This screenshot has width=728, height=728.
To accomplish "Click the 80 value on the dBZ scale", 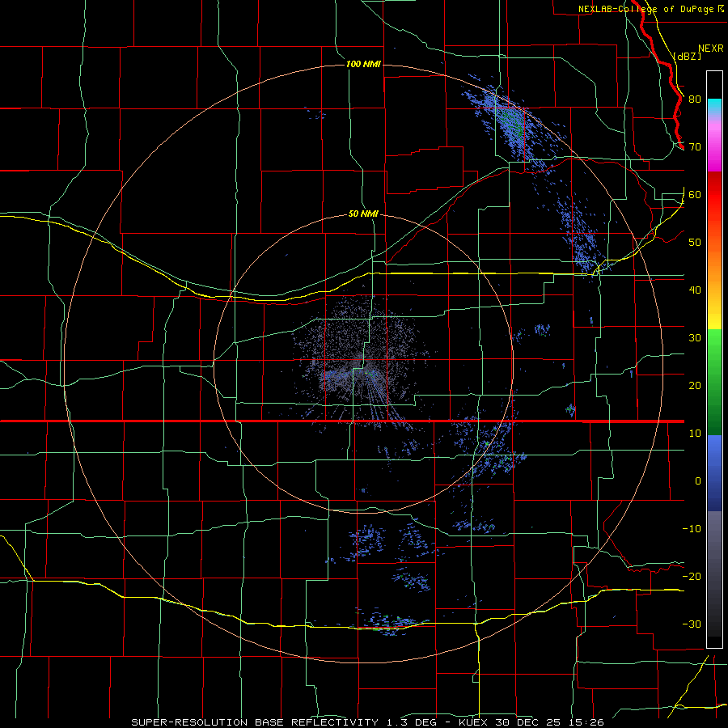I will point(695,99).
